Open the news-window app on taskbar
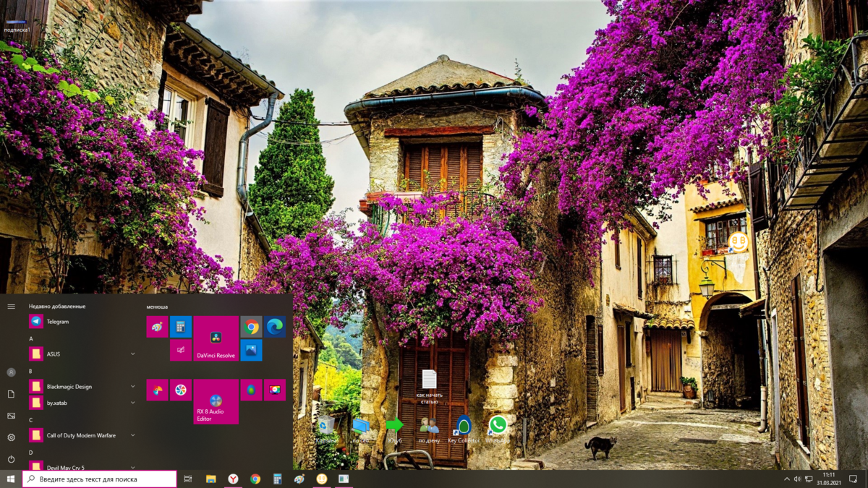The image size is (868, 488). coord(344,479)
